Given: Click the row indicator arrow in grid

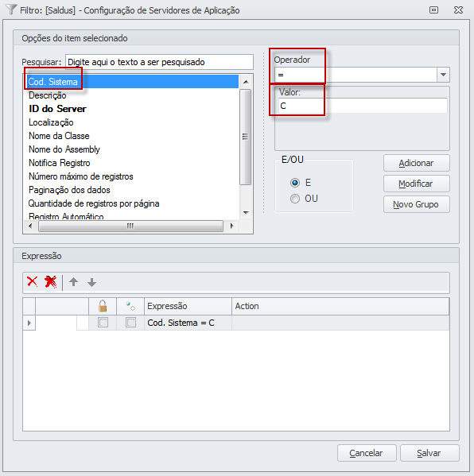Looking at the screenshot, I should pos(29,323).
